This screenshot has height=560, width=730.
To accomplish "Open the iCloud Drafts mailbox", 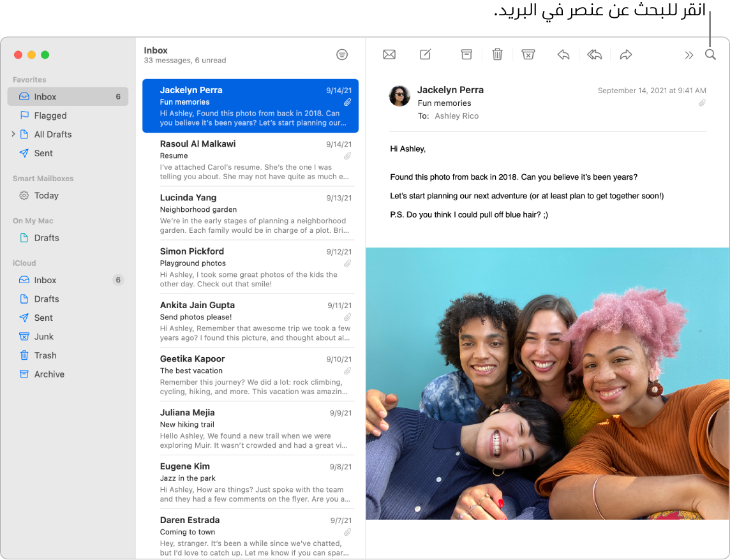I will (68, 299).
